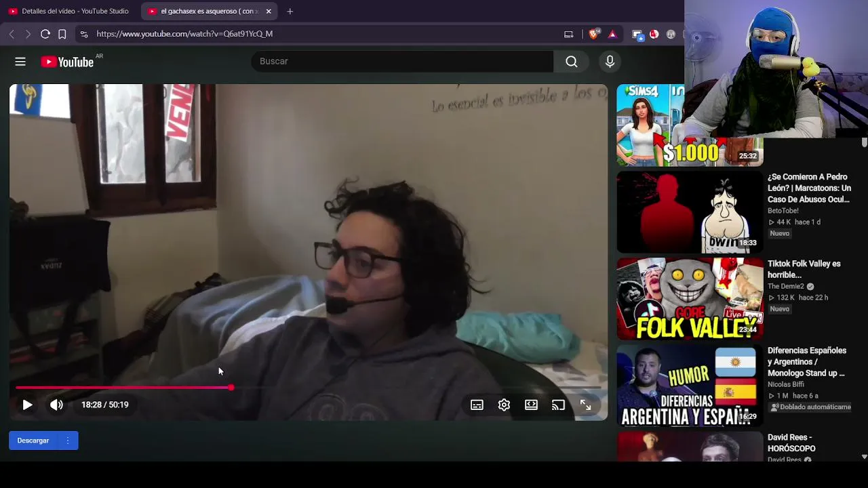Click the Buscar search field
Screen dimensions: 868x488
coord(402,62)
